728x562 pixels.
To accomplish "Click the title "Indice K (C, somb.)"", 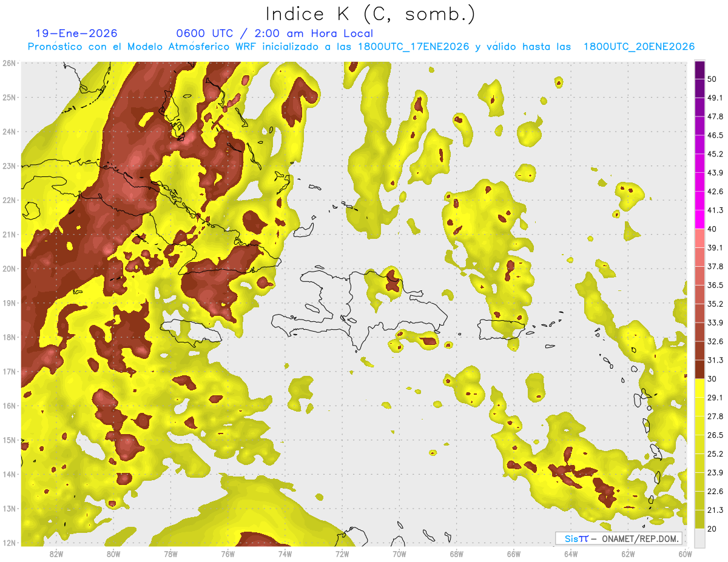I will [x=371, y=14].
